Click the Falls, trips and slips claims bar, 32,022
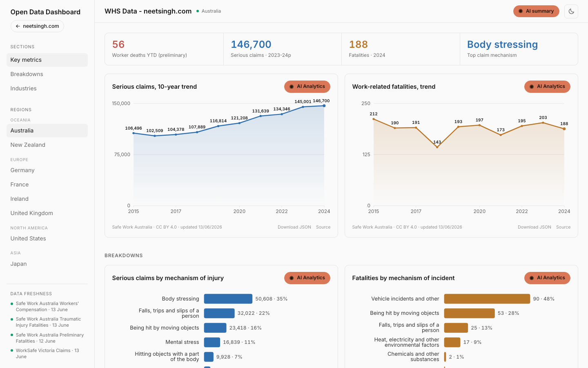 [x=219, y=313]
